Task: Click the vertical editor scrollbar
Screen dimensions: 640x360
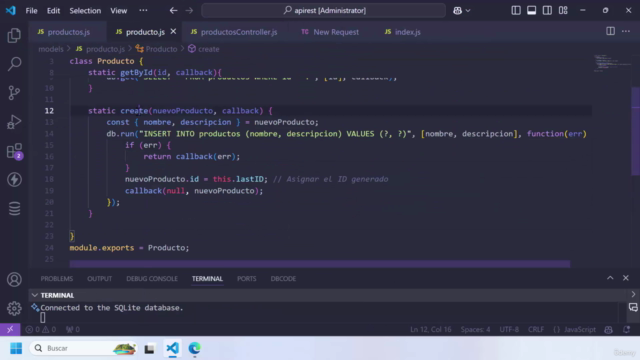Action: coord(636,131)
